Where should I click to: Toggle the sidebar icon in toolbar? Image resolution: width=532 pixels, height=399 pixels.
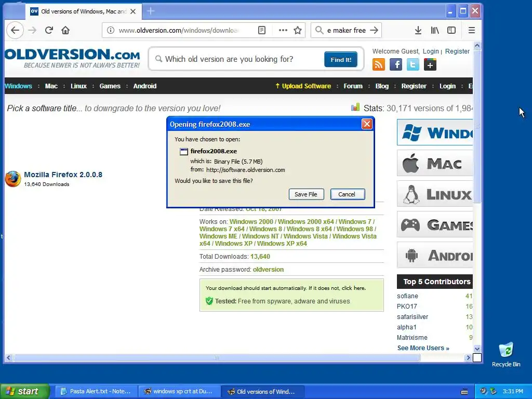click(451, 30)
